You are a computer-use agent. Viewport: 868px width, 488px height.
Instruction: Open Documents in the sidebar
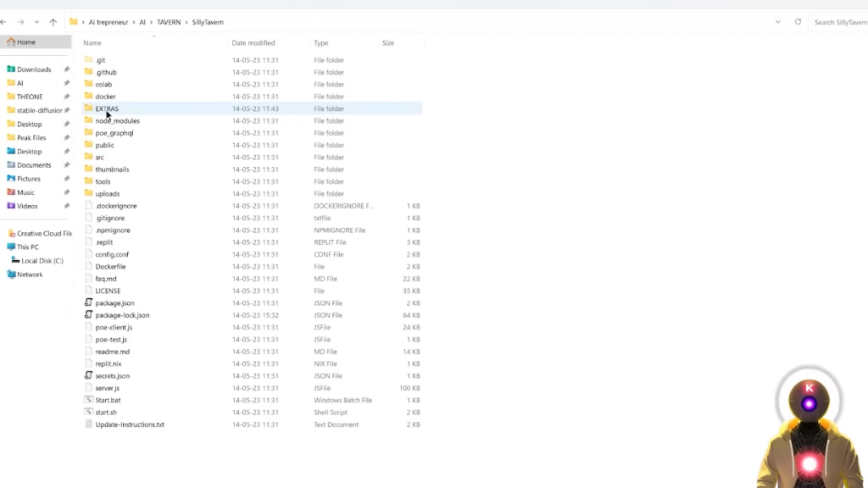36,165
